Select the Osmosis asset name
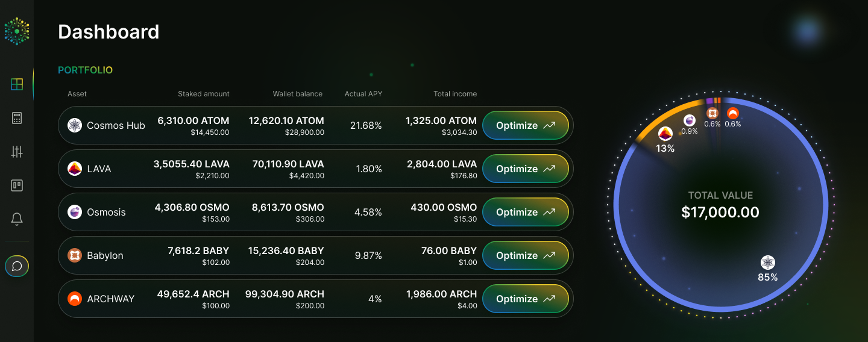 click(105, 213)
